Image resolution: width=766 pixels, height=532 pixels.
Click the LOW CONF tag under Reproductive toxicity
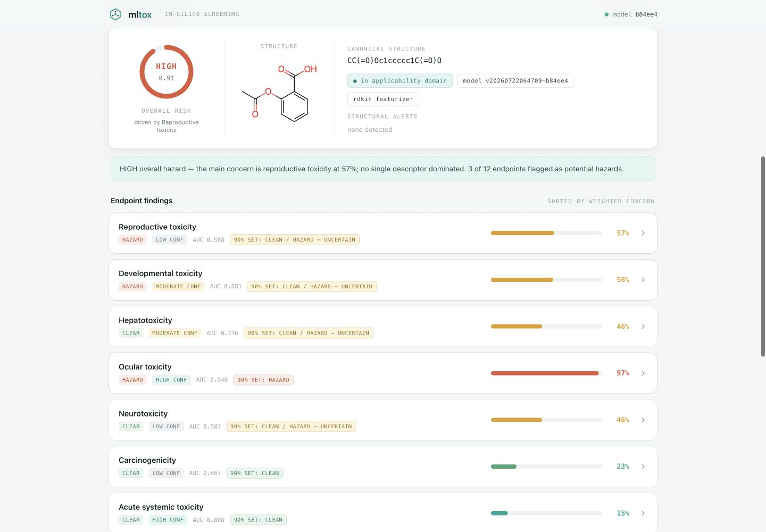pos(170,240)
